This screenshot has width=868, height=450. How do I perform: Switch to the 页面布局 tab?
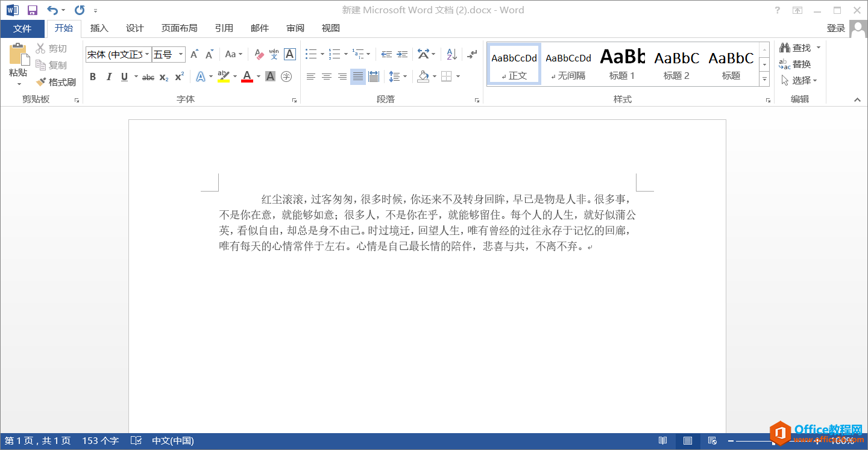tap(180, 28)
